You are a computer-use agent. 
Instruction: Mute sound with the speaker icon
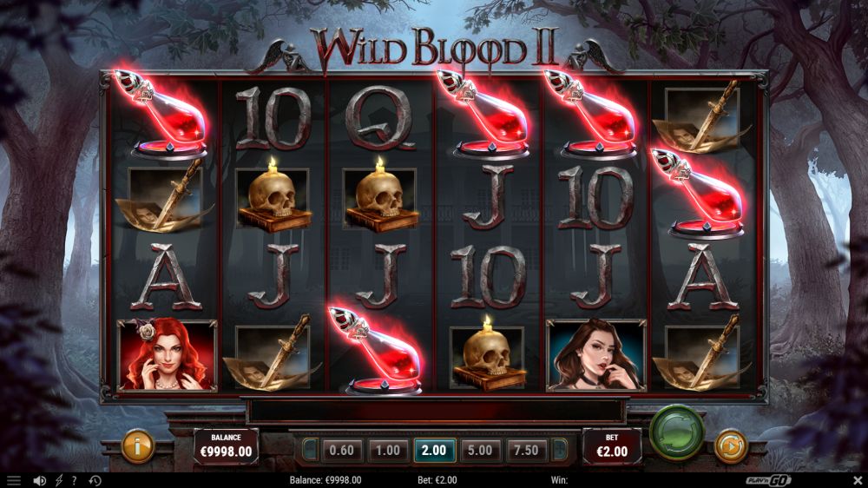pyautogui.click(x=39, y=480)
